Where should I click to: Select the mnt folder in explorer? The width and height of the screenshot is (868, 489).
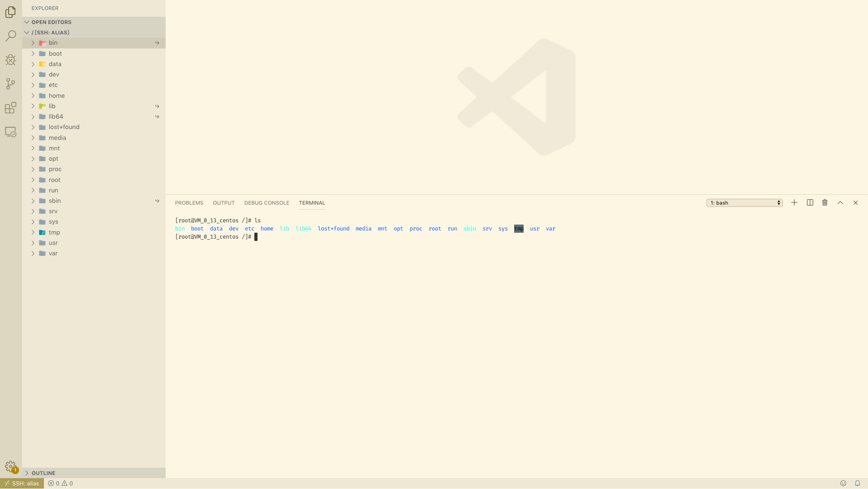94,149
